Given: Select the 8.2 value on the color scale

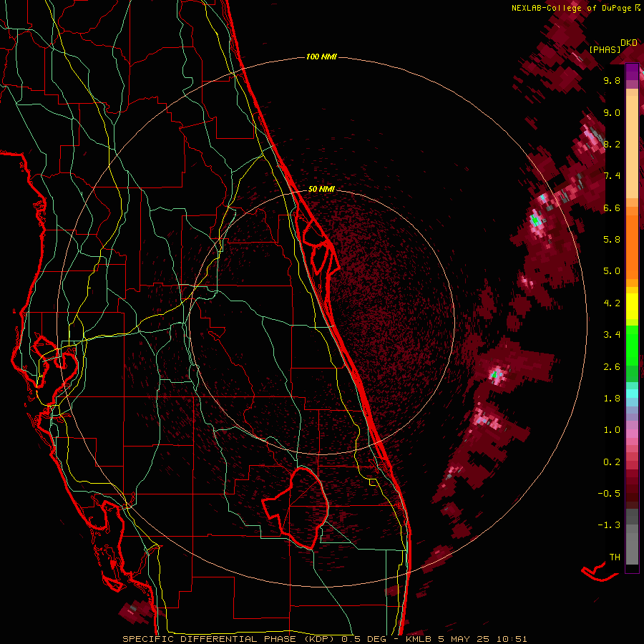Looking at the screenshot, I should click(612, 144).
